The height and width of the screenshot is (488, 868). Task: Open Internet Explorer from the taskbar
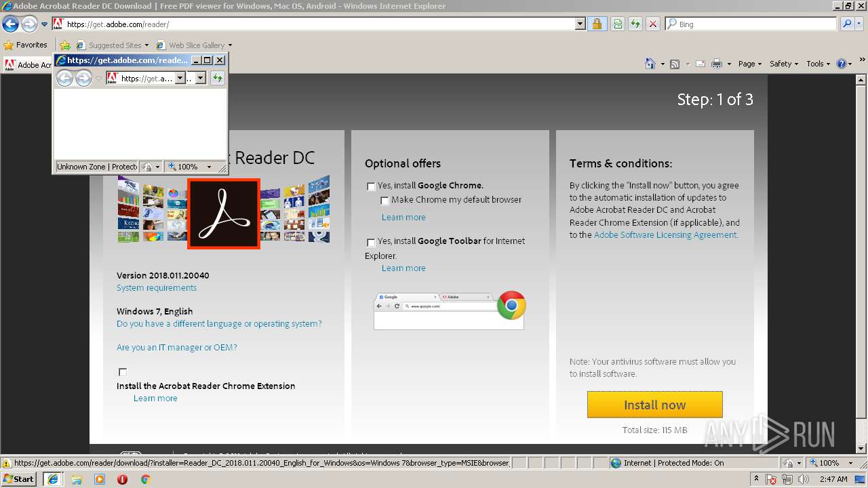52,479
